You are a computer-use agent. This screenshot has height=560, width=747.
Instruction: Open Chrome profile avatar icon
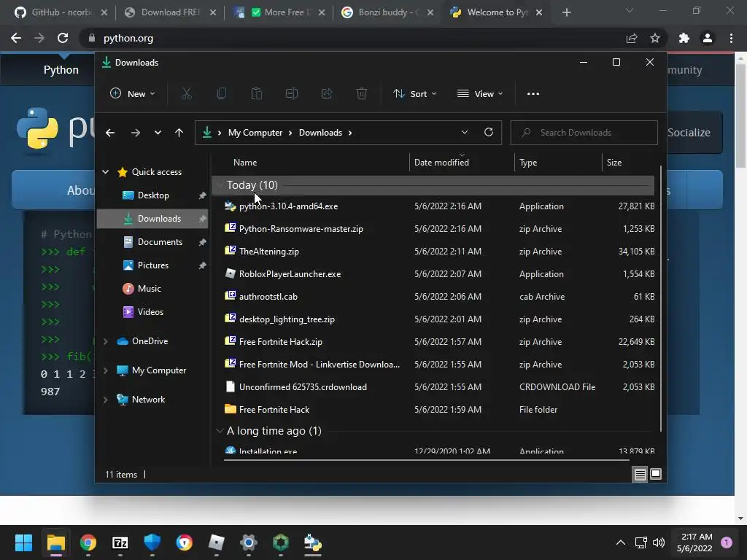click(708, 38)
